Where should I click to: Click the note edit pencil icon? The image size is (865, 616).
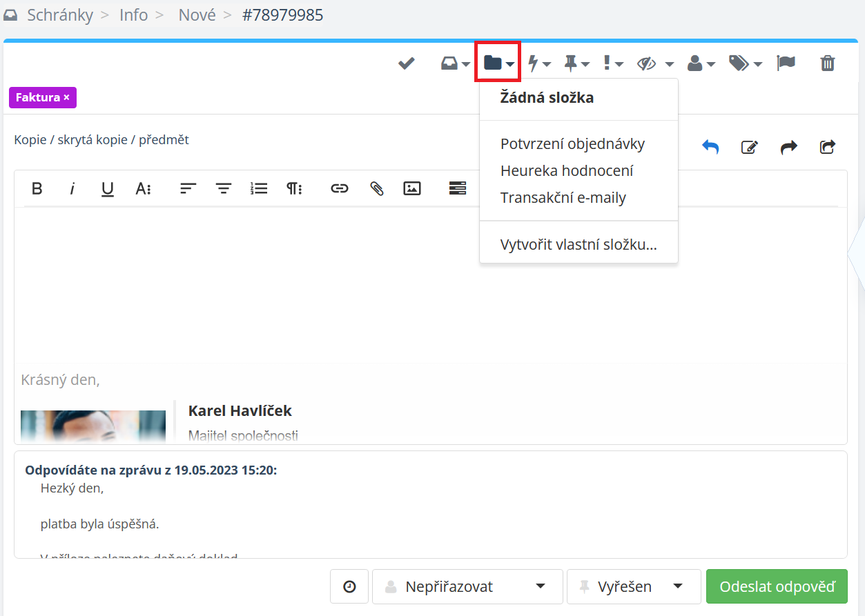(x=749, y=146)
